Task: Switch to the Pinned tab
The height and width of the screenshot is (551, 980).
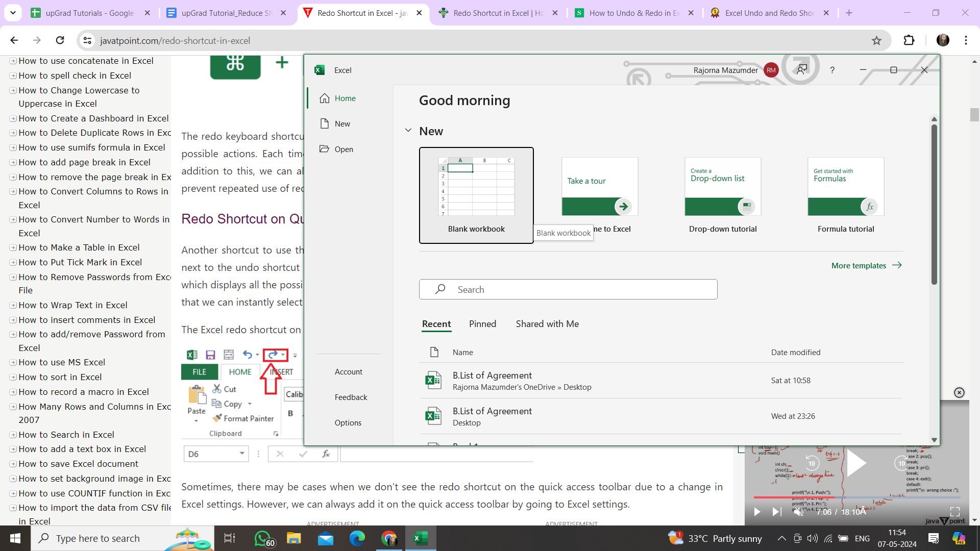Action: [x=482, y=324]
